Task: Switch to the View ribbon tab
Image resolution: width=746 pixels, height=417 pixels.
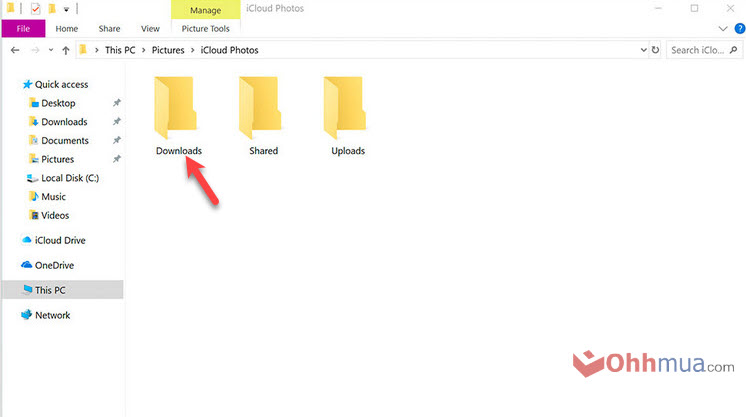Action: point(150,29)
